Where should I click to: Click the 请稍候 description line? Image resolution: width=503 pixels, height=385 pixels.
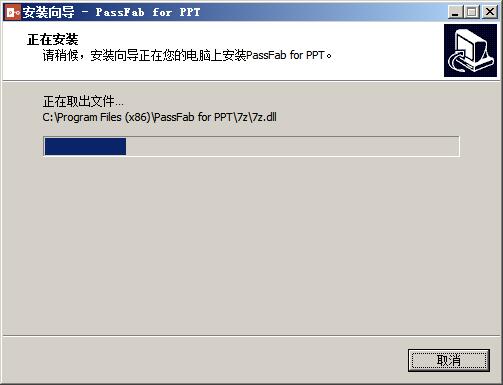(x=187, y=55)
